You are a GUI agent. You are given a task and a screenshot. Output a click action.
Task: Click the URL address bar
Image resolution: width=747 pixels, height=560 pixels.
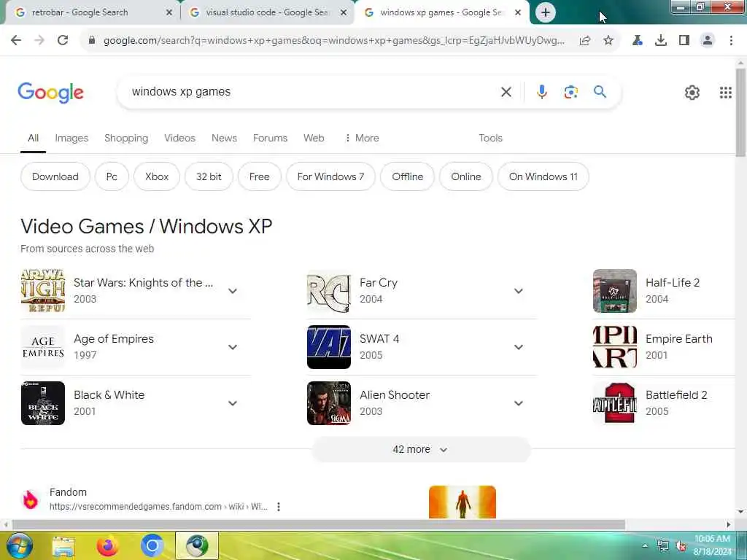coord(333,41)
